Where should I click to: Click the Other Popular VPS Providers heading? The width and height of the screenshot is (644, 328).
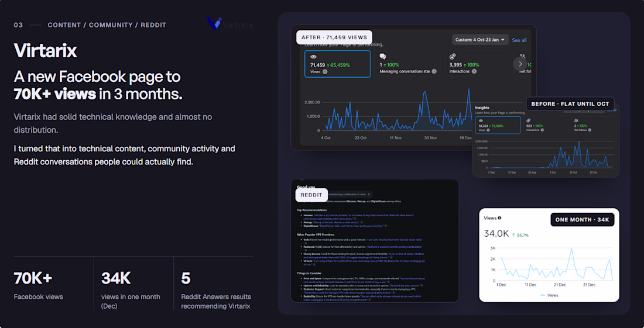(314, 234)
